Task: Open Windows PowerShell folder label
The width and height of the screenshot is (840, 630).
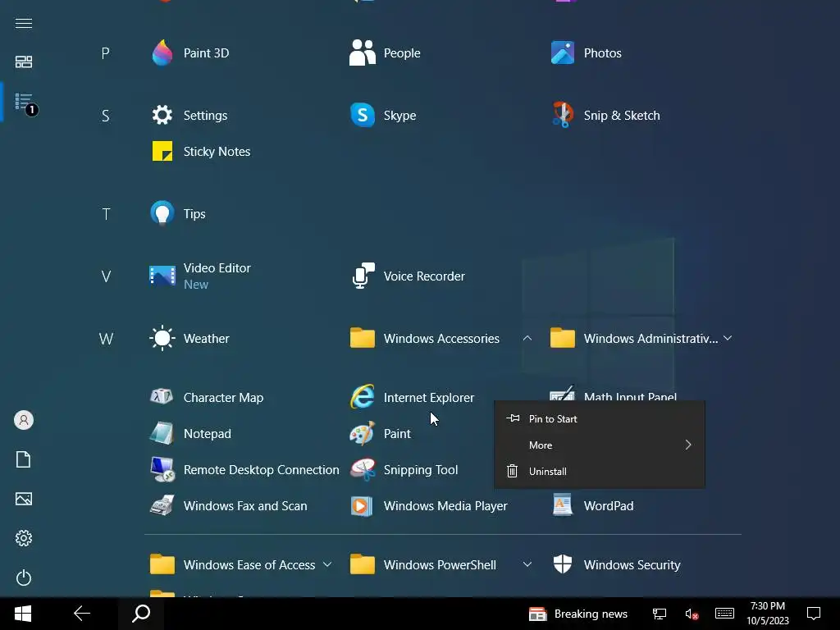Action: (x=440, y=564)
